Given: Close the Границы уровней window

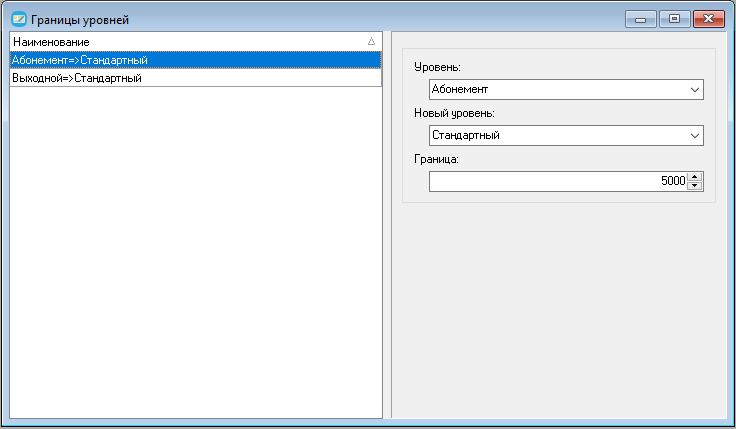Looking at the screenshot, I should [x=709, y=19].
